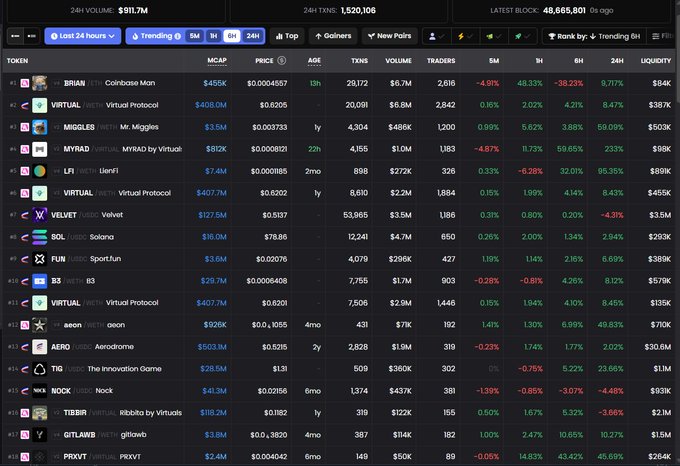Click the MYRAD token logo
Viewport: 680px width, 466px height.
(x=39, y=149)
